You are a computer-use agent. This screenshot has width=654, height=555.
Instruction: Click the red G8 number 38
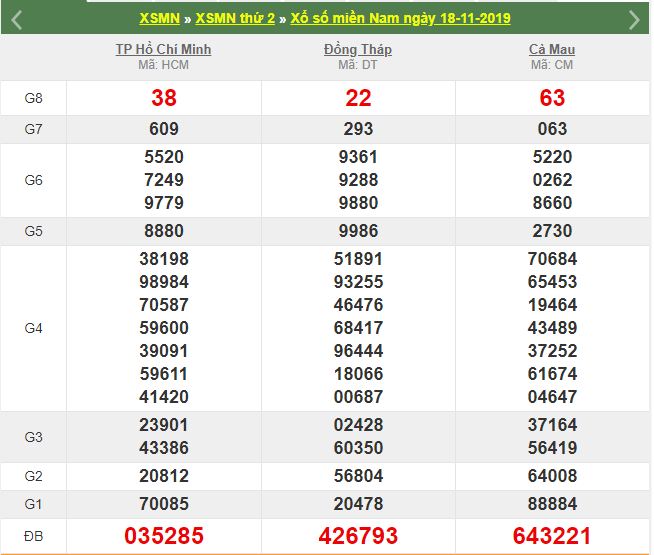pos(164,98)
